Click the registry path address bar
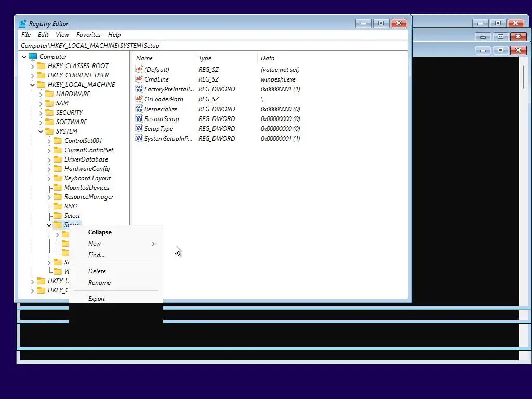Screen dimensions: 532x399 pyautogui.click(x=213, y=46)
